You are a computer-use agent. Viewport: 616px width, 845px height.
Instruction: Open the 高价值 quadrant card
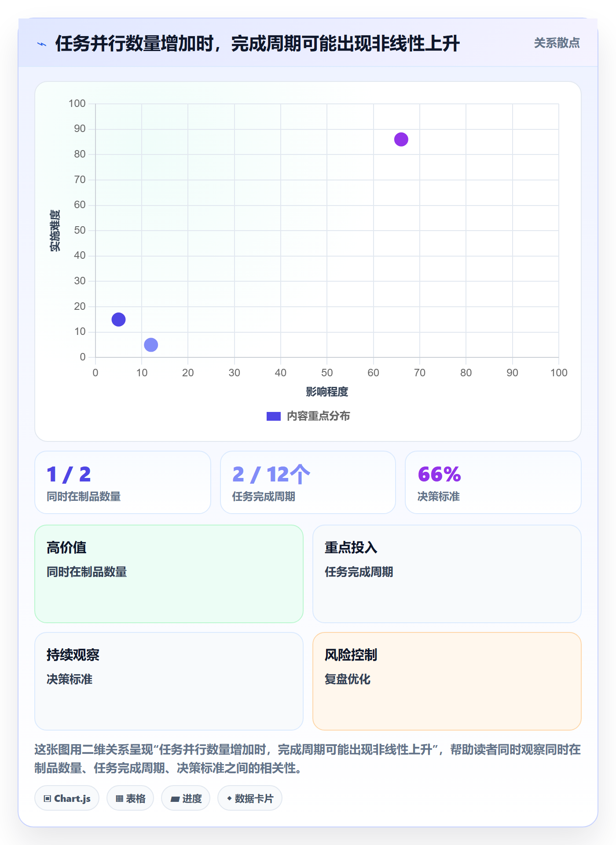point(169,573)
